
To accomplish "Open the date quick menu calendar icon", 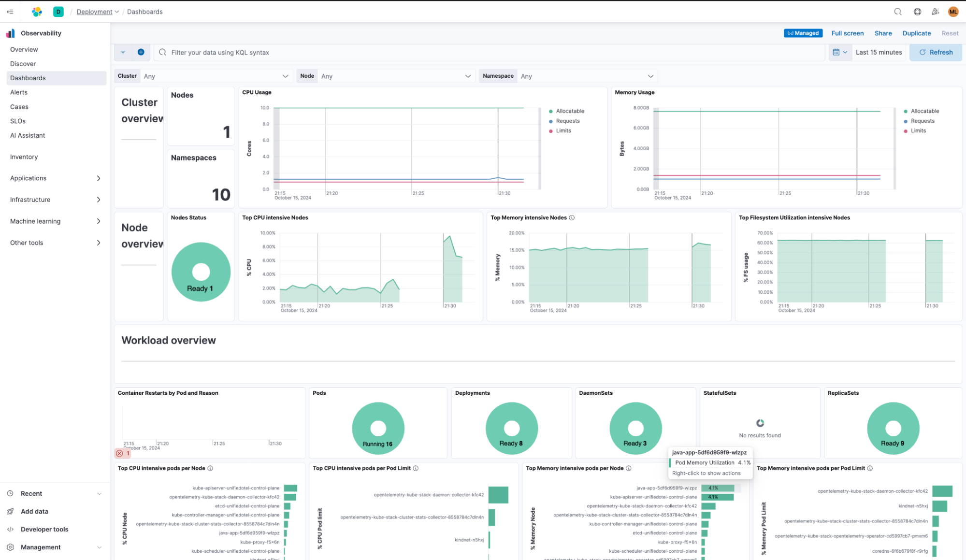I will pos(840,52).
